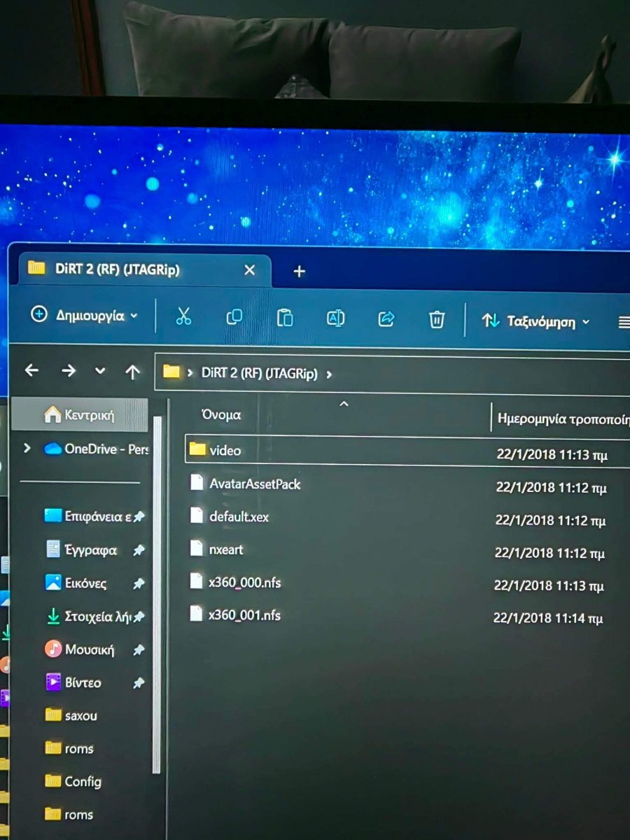Click folder icon in the address bar
The image size is (630, 840).
click(x=171, y=372)
